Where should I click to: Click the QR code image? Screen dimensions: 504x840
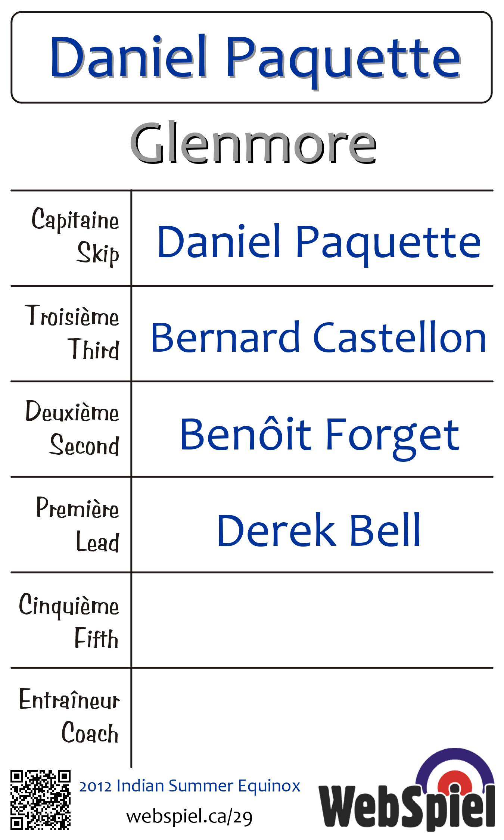[40, 799]
